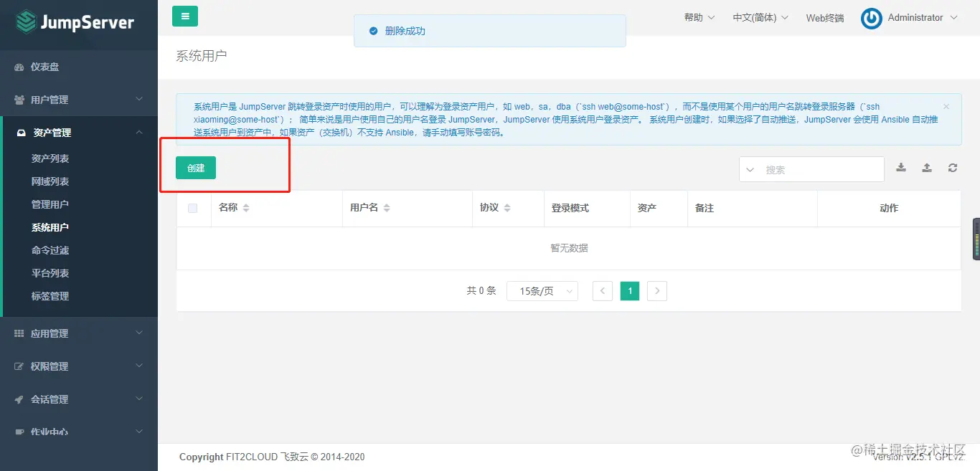Click the Administrator avatar icon
Viewport: 980px width, 471px height.
pos(872,19)
